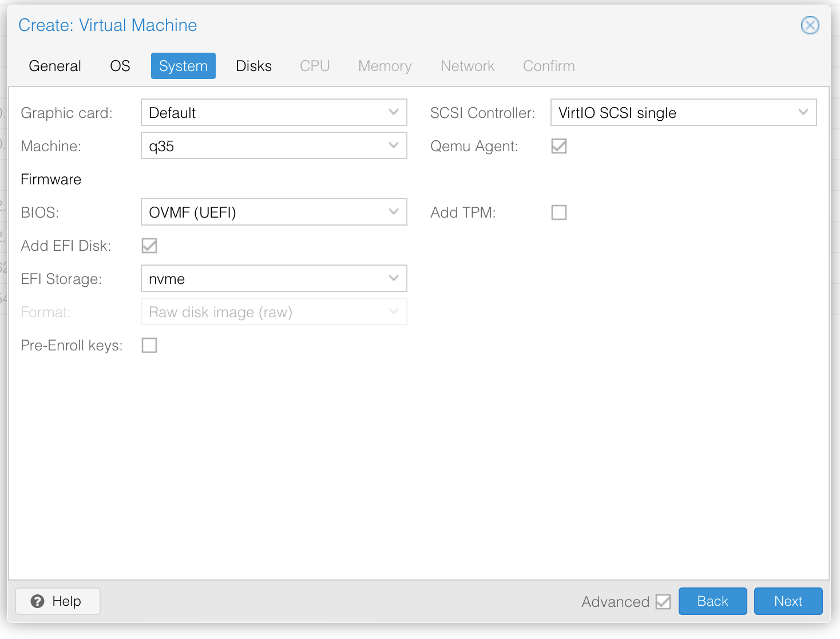Open the CPU tab
This screenshot has height=639, width=840.
click(315, 66)
